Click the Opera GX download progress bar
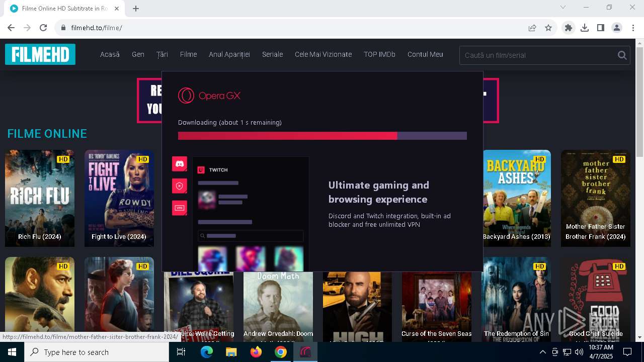The height and width of the screenshot is (362, 644). pos(322,136)
